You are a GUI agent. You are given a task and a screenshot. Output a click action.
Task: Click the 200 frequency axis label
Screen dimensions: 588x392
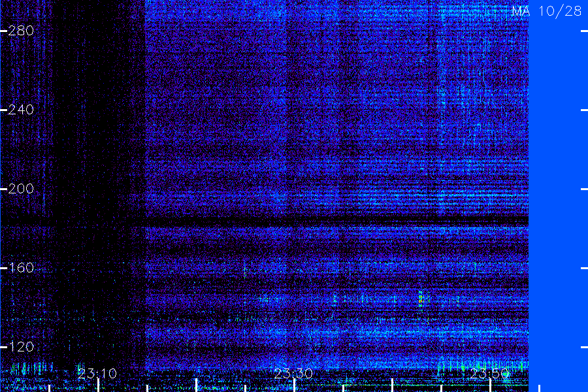tap(21, 189)
